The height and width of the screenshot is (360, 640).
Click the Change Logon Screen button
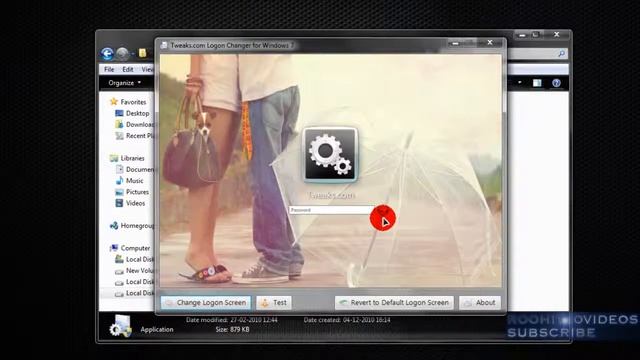point(206,303)
